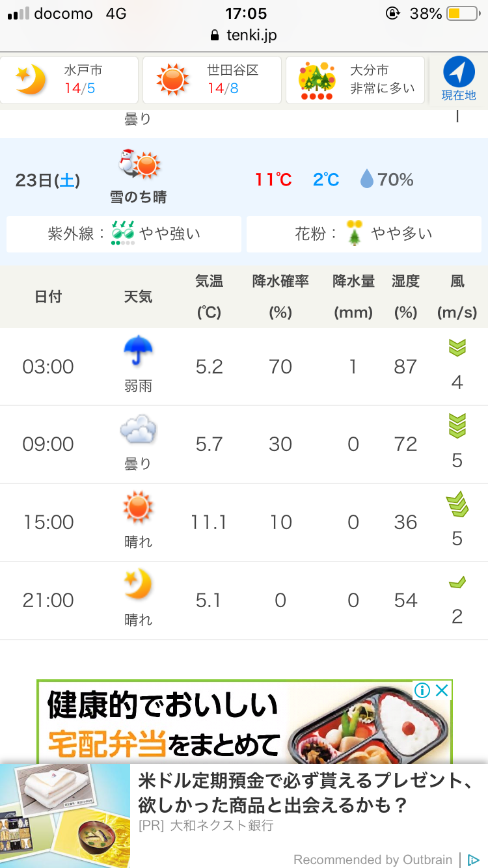Tap the 03:00 rain umbrella icon
This screenshot has width=488, height=868.
tap(138, 352)
